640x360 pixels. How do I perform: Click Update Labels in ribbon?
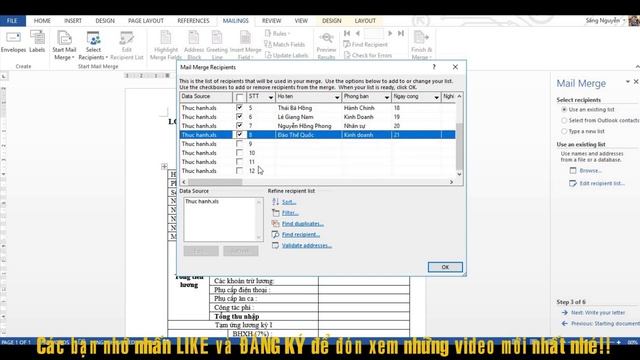click(x=286, y=55)
